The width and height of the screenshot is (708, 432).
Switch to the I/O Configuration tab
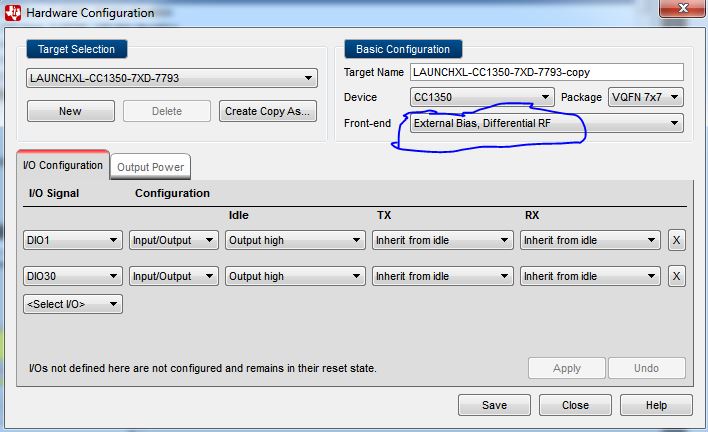click(x=63, y=165)
